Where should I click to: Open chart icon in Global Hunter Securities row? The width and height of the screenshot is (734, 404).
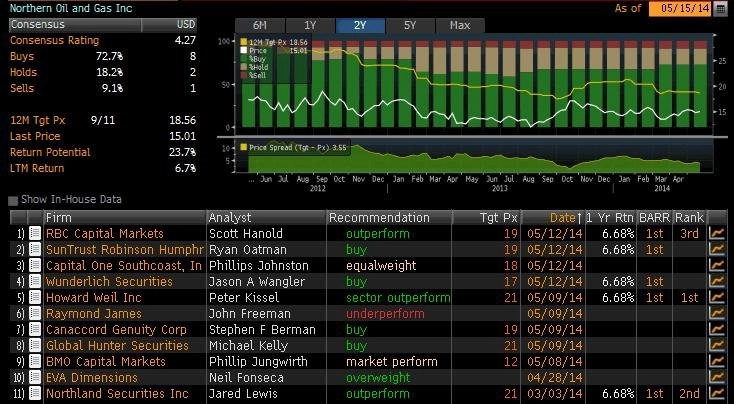717,345
